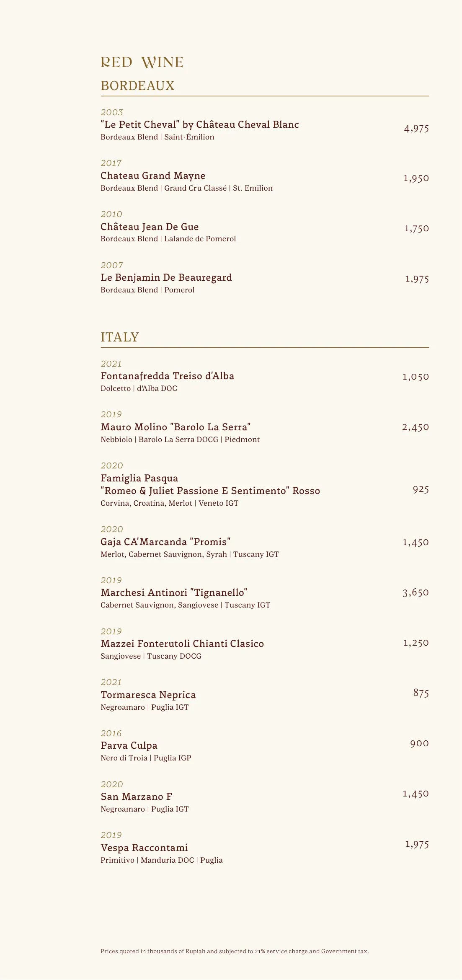Click the RED WINE page title
This screenshot has width=462, height=980.
click(x=142, y=62)
